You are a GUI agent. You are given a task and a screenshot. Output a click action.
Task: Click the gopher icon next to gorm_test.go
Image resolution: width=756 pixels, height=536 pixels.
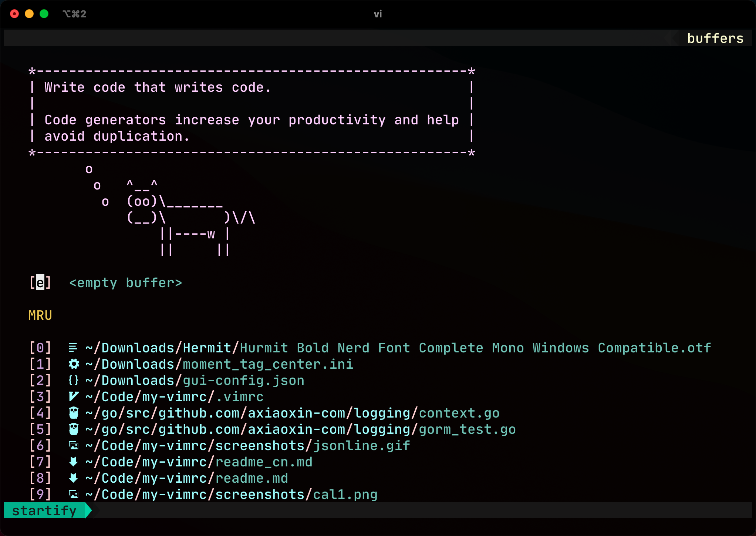74,429
